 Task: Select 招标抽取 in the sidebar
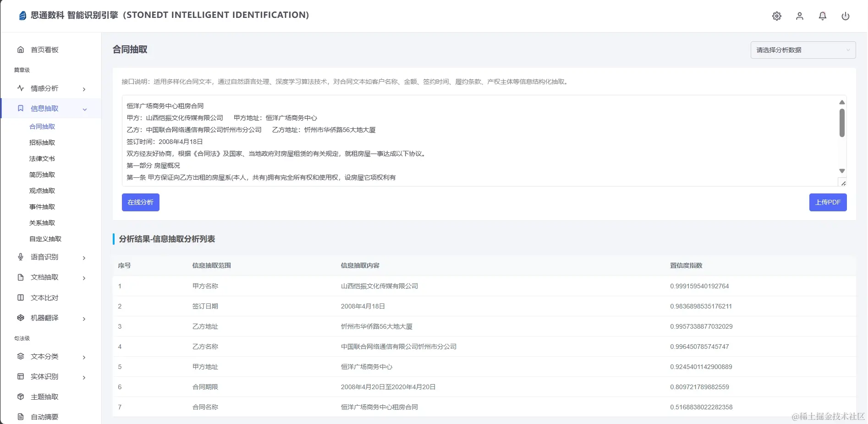(42, 143)
